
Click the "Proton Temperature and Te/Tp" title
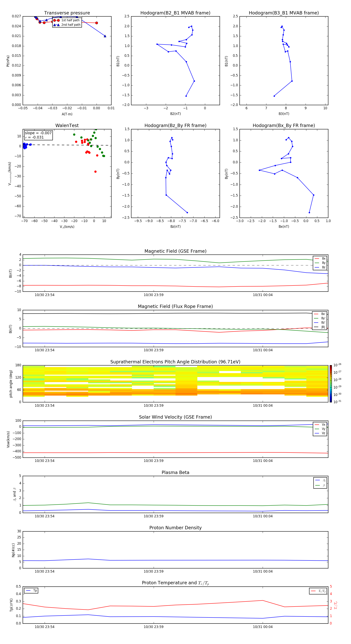click(175, 583)
